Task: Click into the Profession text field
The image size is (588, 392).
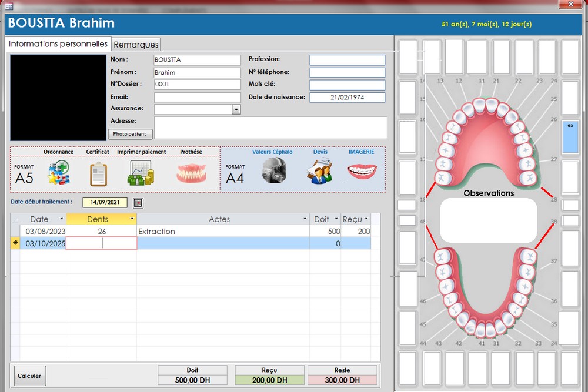Action: click(347, 60)
